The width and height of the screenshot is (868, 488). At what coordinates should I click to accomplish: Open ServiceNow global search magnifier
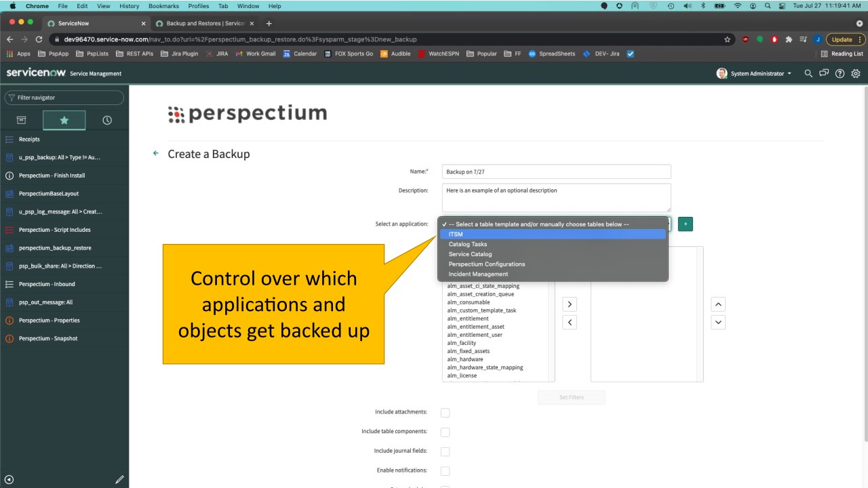tap(808, 73)
